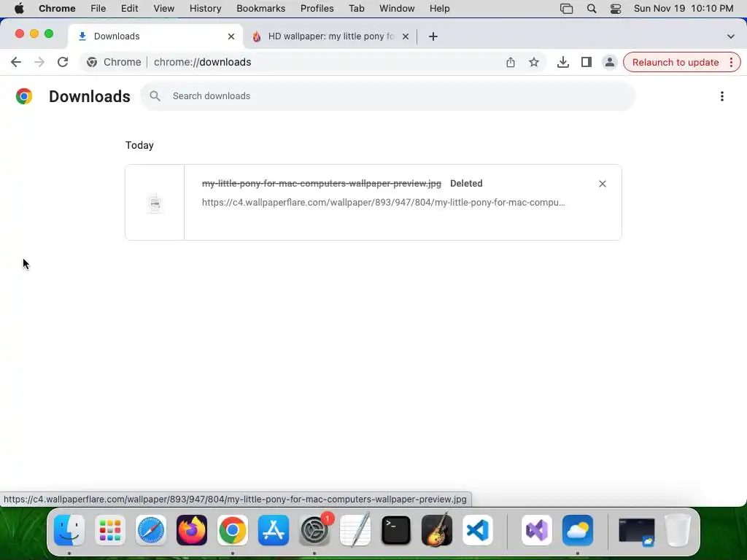Open Visual Studio Code from the Dock
This screenshot has width=747, height=560.
[x=478, y=530]
